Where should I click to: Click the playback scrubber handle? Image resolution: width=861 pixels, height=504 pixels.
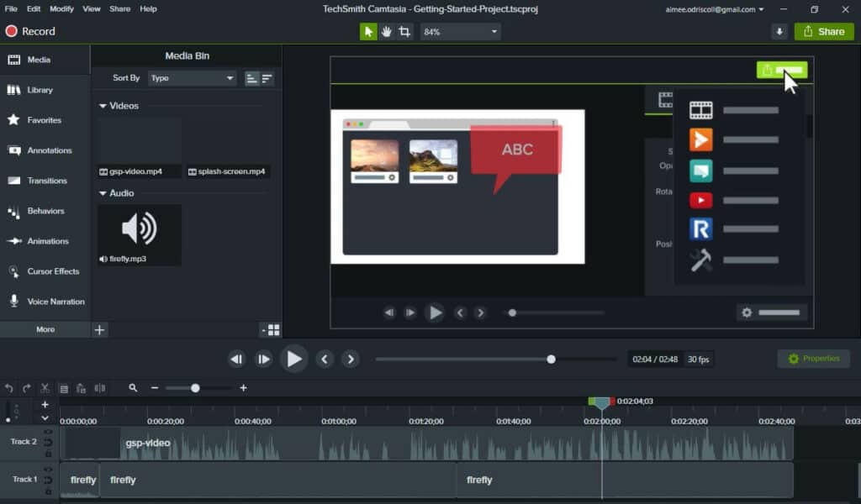[x=551, y=360]
